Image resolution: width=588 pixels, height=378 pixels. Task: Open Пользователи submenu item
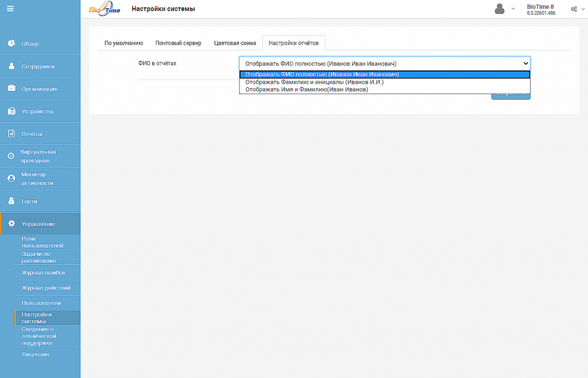(47, 303)
